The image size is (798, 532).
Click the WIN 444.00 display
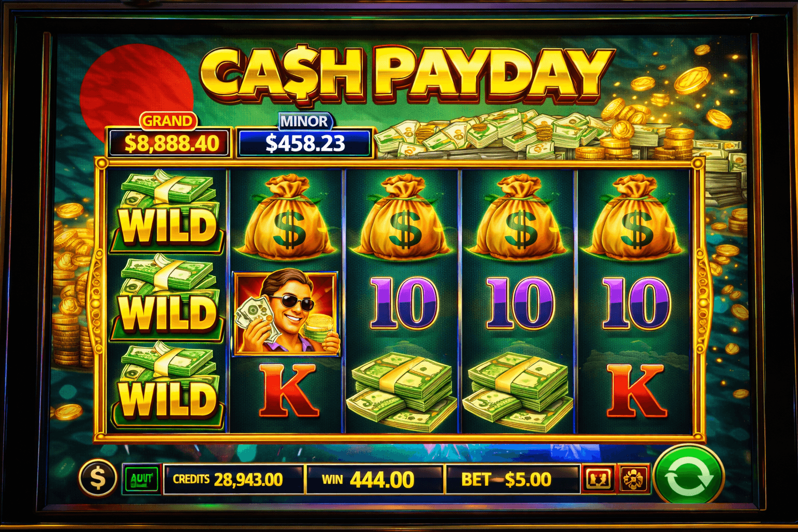[x=375, y=479]
